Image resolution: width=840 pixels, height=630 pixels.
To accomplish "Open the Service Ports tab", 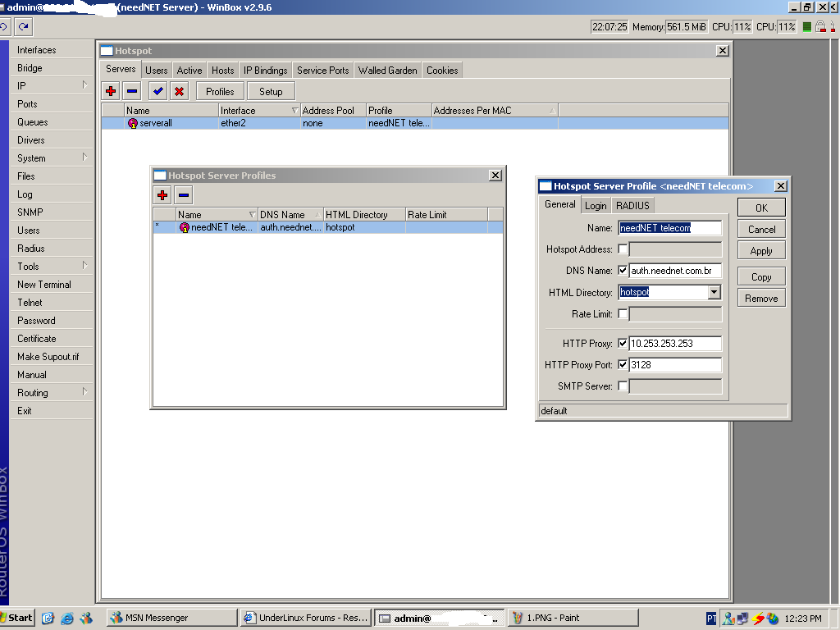I will pos(322,71).
